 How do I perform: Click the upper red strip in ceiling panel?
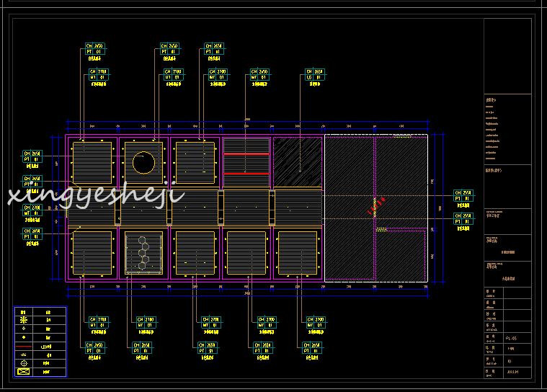[246, 154]
